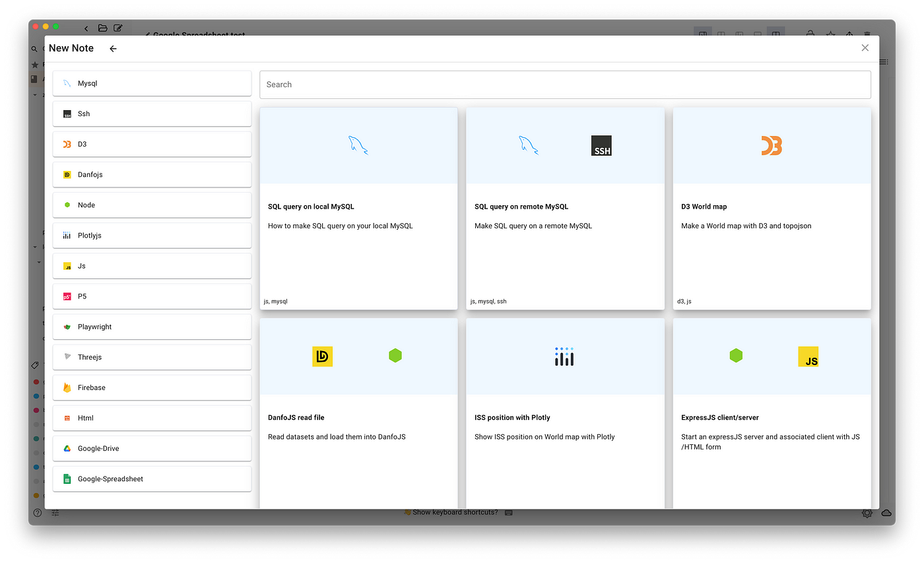Open the help question mark icon in the main window
The width and height of the screenshot is (924, 563).
click(38, 513)
